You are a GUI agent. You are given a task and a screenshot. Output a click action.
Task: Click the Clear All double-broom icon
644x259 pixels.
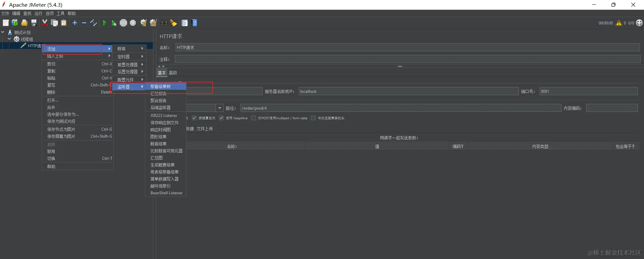[153, 23]
